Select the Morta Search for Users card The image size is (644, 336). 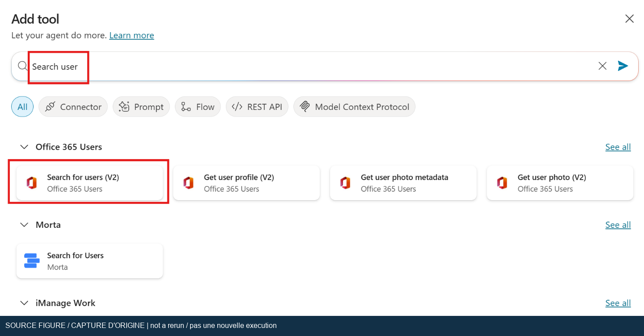click(90, 261)
